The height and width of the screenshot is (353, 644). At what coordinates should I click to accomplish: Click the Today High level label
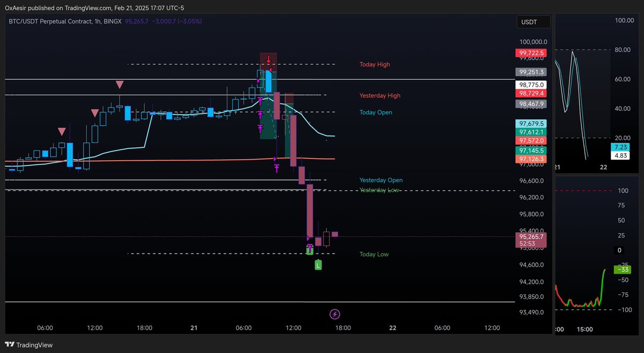(375, 64)
